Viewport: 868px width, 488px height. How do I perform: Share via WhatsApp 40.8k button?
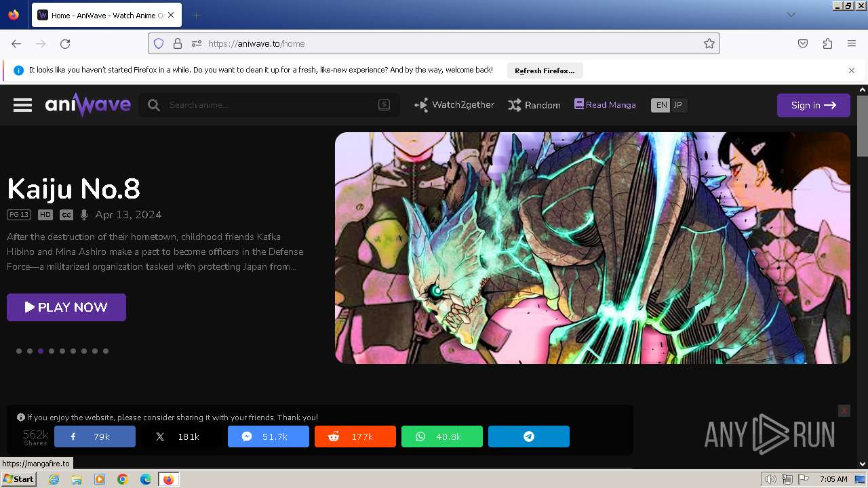click(x=442, y=436)
